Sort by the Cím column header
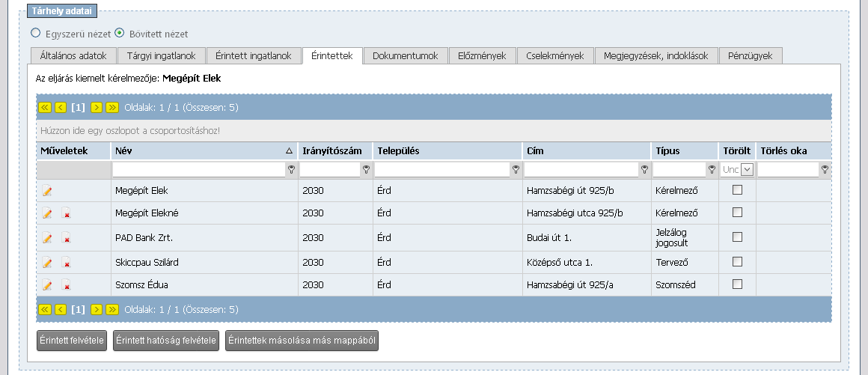 tap(586, 150)
